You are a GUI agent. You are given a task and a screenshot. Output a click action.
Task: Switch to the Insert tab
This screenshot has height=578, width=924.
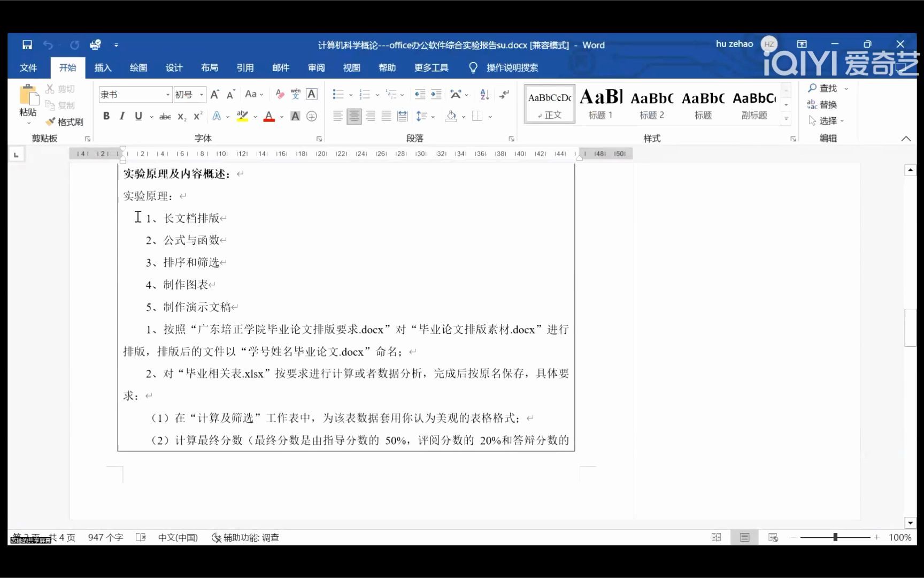point(103,68)
